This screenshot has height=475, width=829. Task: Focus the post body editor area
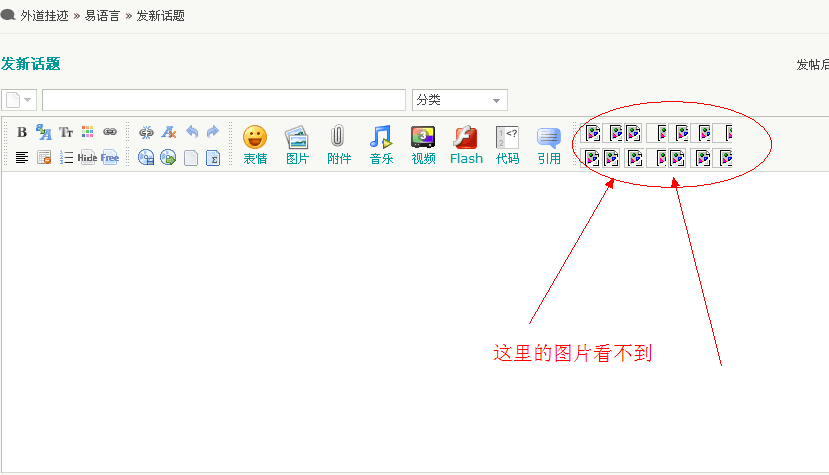[x=415, y=322]
